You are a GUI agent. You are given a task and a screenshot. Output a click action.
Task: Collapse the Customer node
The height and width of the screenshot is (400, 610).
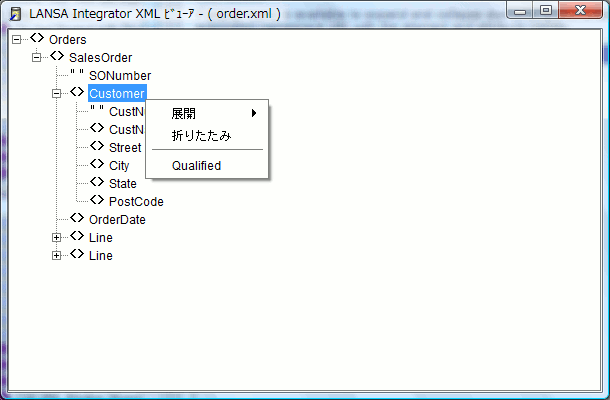(56, 93)
